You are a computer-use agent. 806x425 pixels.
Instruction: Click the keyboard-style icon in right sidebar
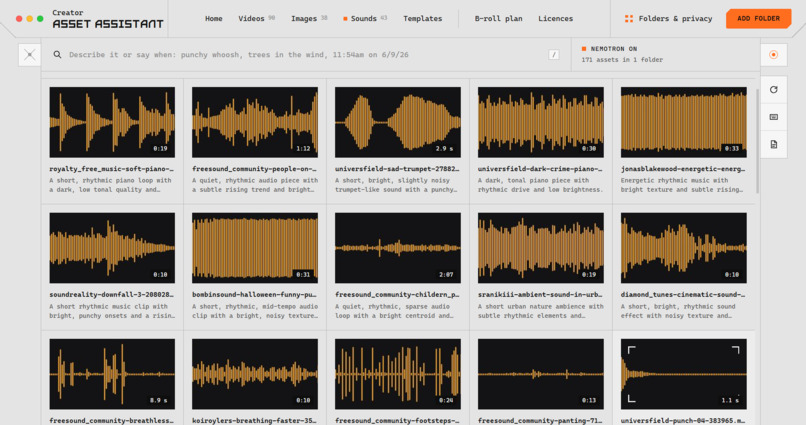click(773, 117)
